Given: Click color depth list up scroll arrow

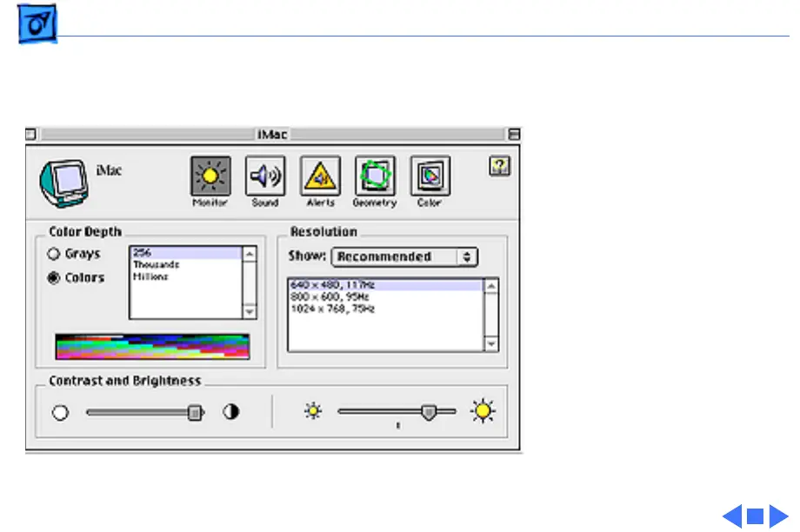Looking at the screenshot, I should (250, 254).
